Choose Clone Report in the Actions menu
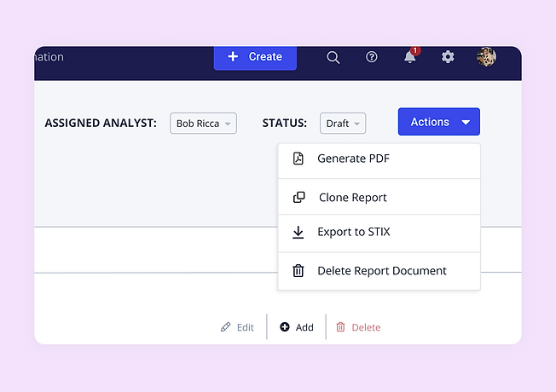This screenshot has height=392, width=556. coord(379,197)
